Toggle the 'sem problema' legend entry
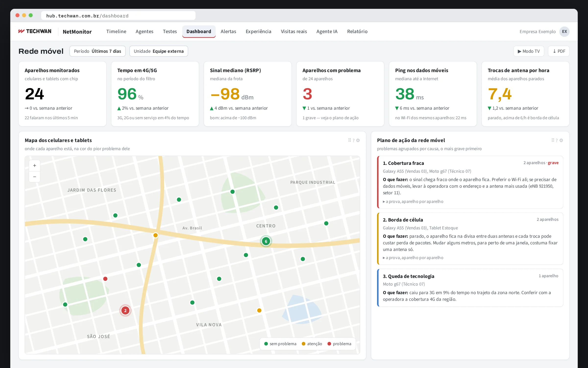Image resolution: width=588 pixels, height=368 pixels. click(280, 344)
